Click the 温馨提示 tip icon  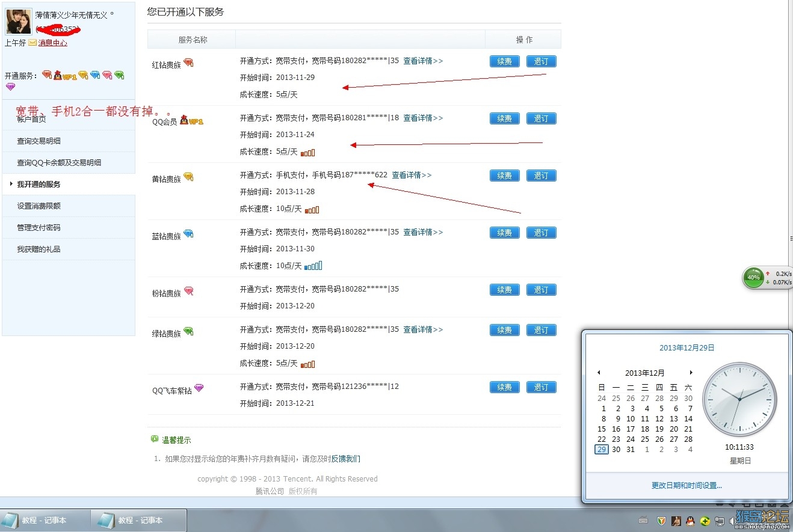[155, 439]
